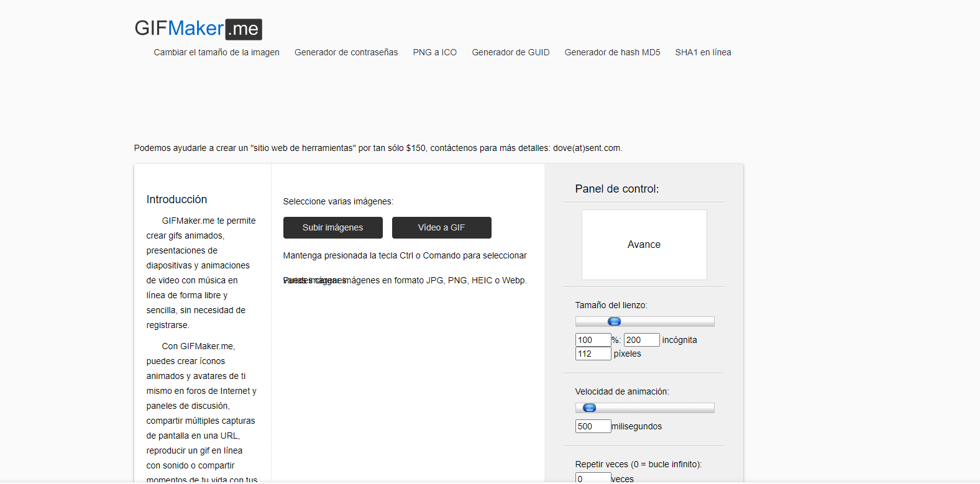The height and width of the screenshot is (484, 980).
Task: Click the Tamaño del lienzo slider handle
Action: [614, 321]
